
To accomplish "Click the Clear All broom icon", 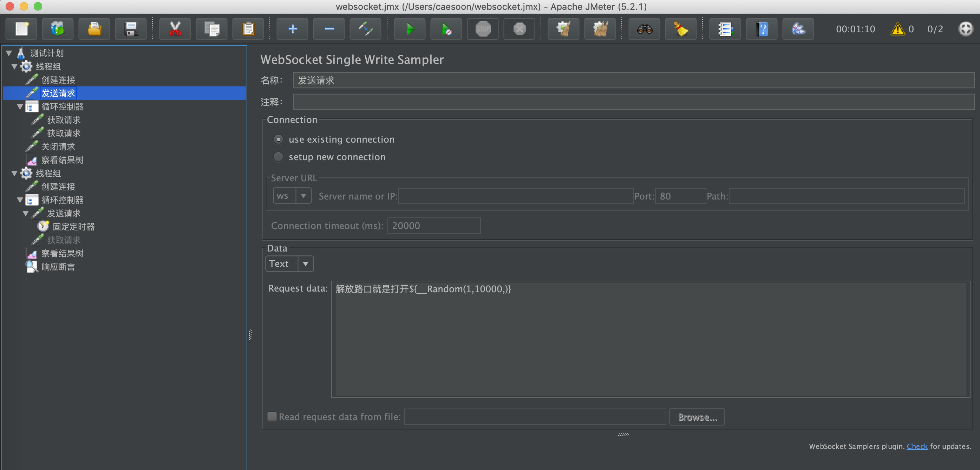I will click(x=600, y=29).
